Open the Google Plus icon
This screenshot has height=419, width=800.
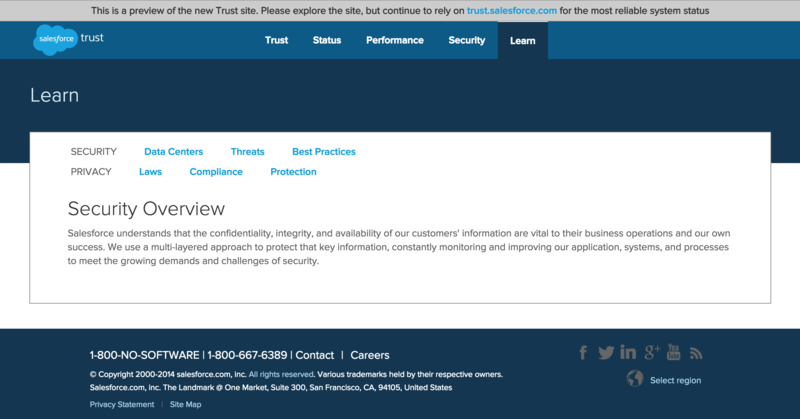(652, 352)
